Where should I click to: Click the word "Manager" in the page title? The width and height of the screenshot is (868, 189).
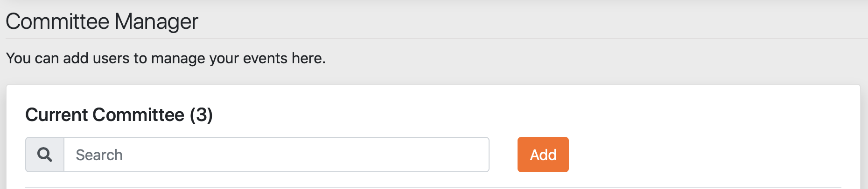pos(156,21)
